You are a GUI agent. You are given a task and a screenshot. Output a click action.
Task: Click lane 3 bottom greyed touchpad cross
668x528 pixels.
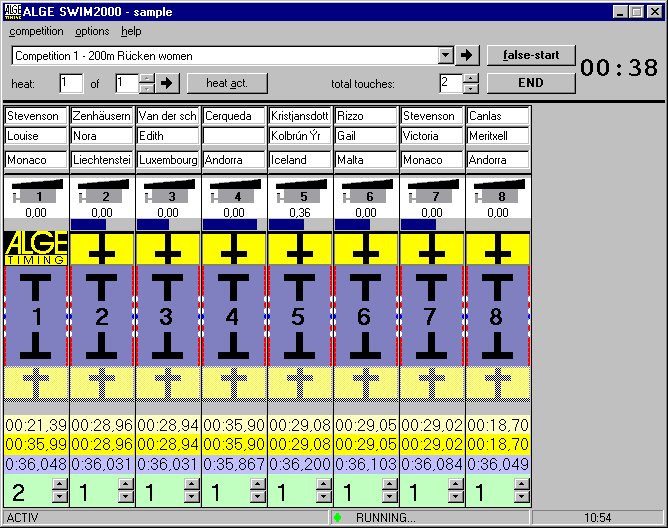click(x=168, y=383)
